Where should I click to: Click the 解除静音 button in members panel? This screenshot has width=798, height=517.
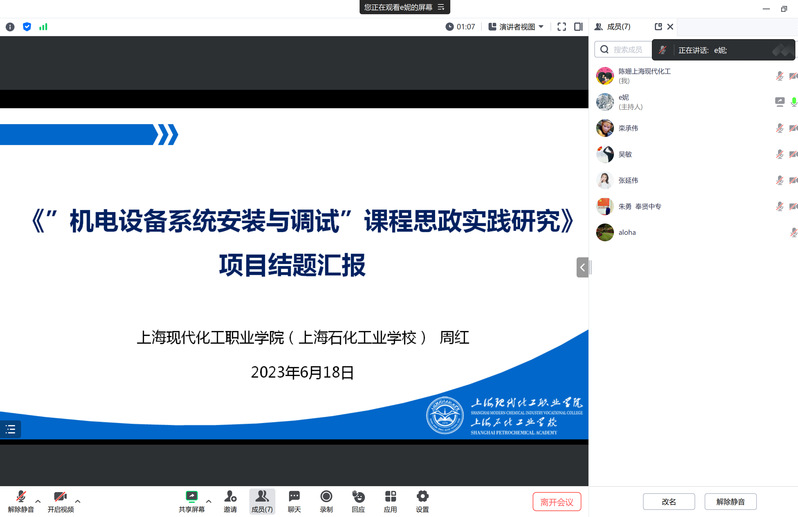pyautogui.click(x=730, y=502)
